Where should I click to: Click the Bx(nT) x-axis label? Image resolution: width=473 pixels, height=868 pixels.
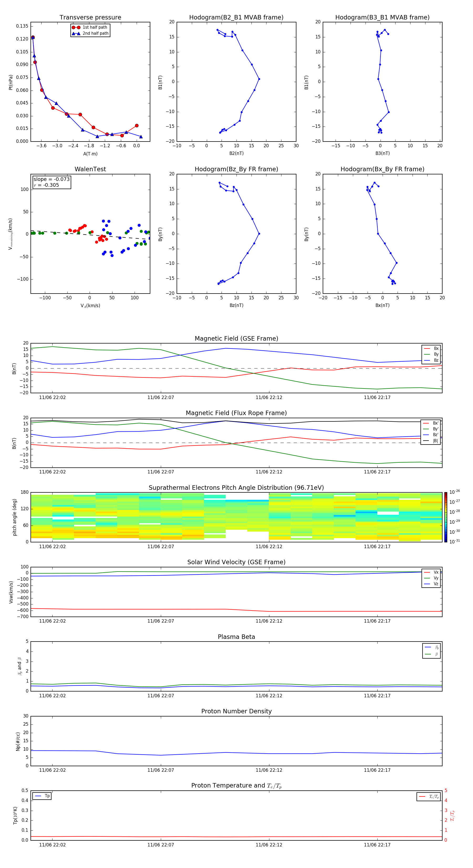click(x=382, y=305)
